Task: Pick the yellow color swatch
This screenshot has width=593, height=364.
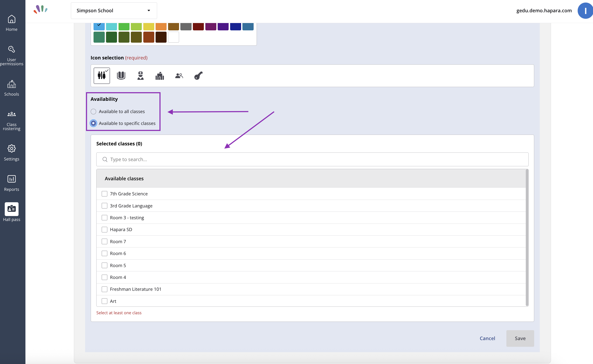Action: tap(149, 26)
